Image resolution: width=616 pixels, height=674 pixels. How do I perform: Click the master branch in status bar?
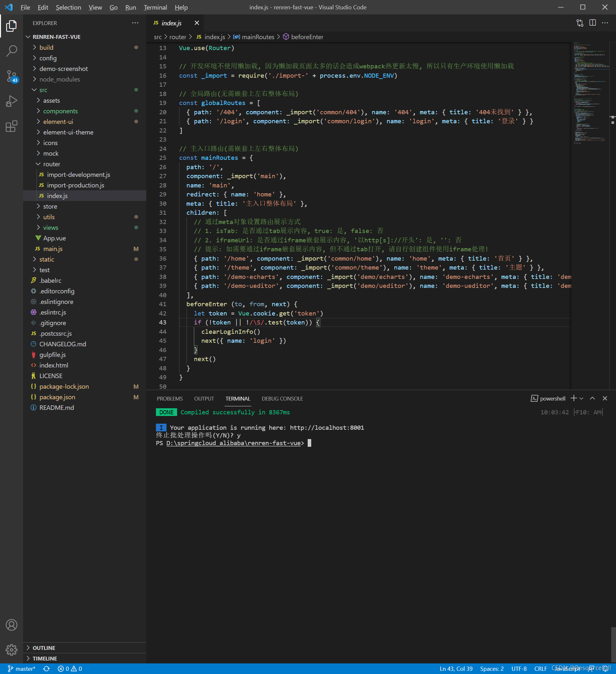click(x=21, y=669)
